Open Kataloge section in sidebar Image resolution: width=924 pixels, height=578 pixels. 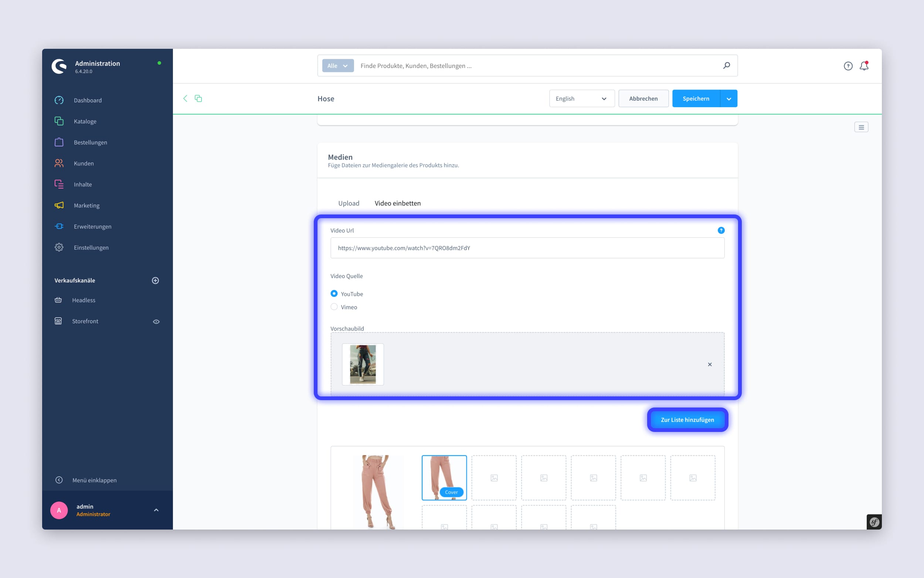pyautogui.click(x=85, y=121)
